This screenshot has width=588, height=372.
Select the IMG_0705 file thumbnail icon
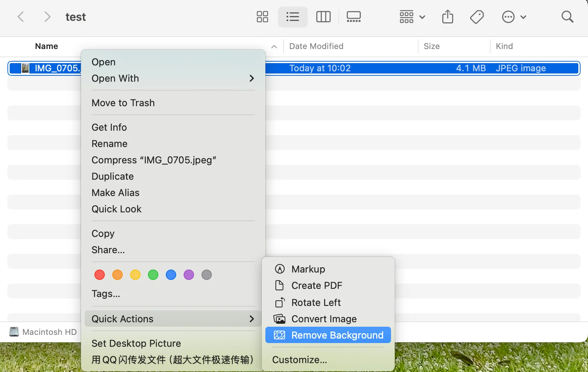tap(25, 68)
